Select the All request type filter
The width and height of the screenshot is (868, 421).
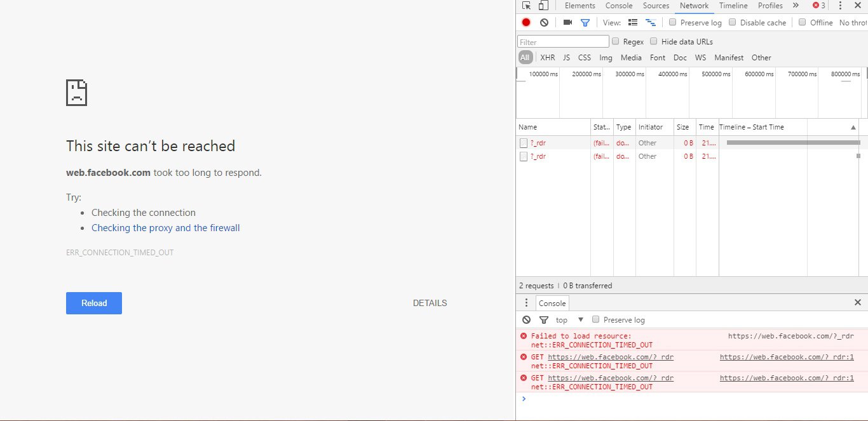pos(525,58)
